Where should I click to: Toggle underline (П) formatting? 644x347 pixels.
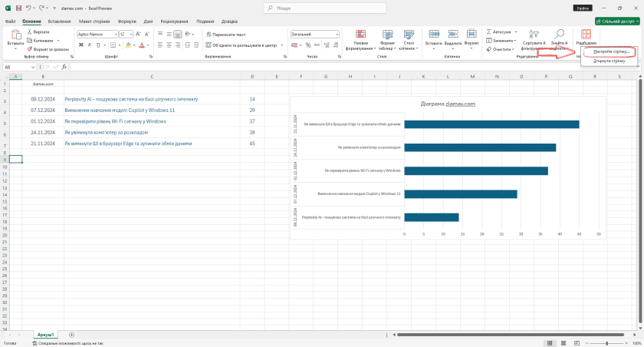coord(98,45)
